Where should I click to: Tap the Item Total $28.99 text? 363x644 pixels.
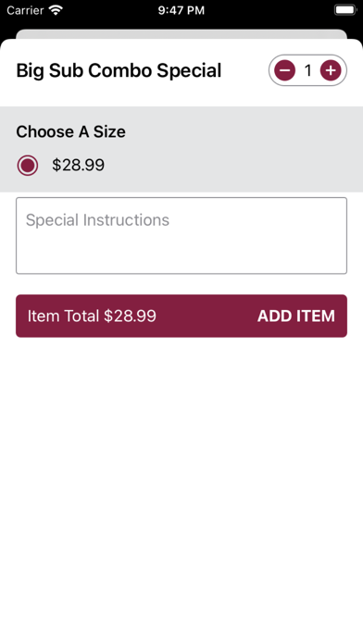pyautogui.click(x=92, y=316)
